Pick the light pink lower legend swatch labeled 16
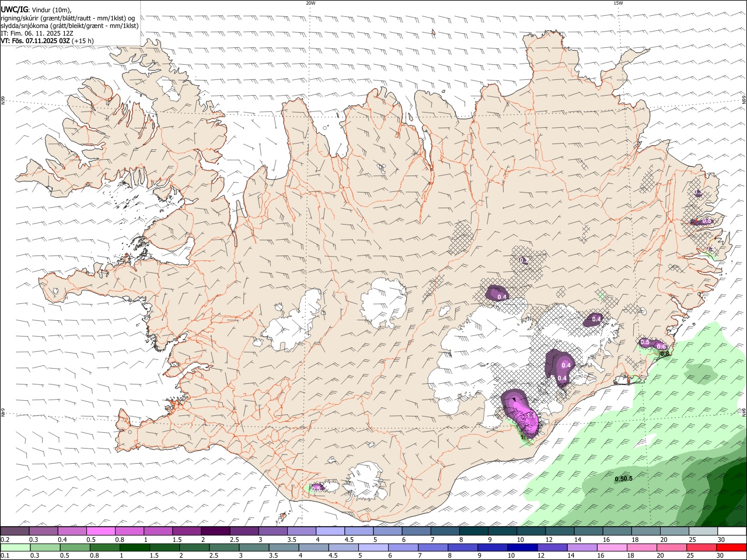Viewport: 747px width, 560px height. pyautogui.click(x=612, y=548)
